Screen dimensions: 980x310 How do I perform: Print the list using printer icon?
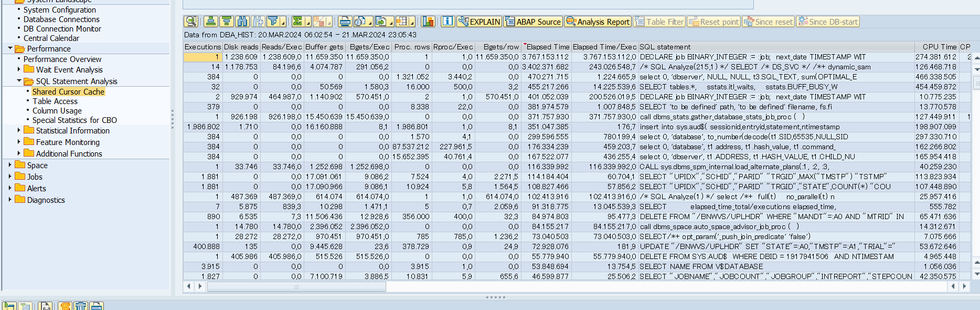tap(345, 22)
